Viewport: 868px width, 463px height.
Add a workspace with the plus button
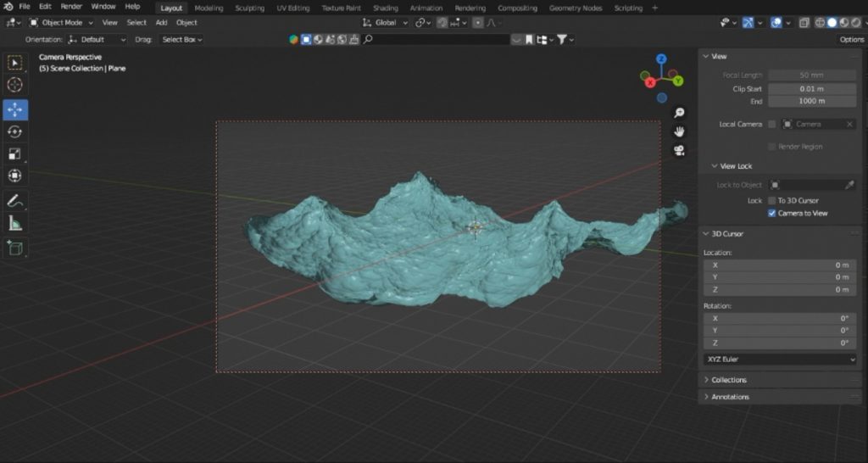(x=655, y=8)
